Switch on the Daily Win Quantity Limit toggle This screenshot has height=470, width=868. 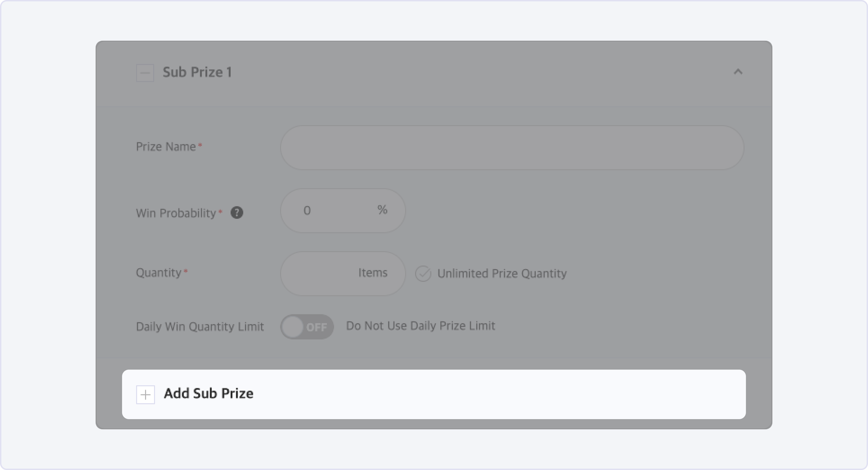coord(307,326)
